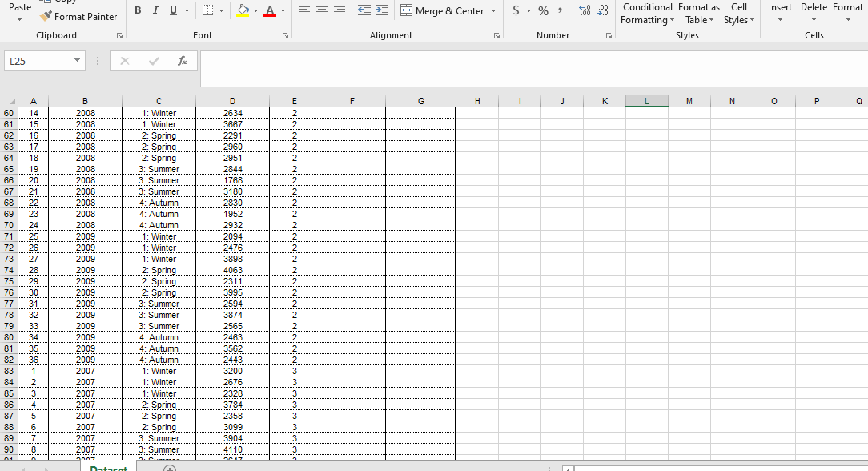Open the Conditional Formatting menu

tap(647, 12)
